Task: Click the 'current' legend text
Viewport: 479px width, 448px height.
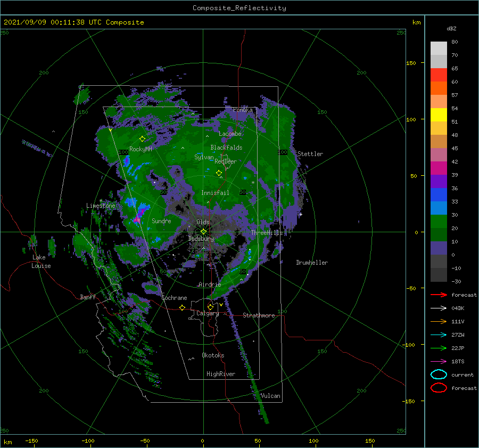Action: coord(463,374)
